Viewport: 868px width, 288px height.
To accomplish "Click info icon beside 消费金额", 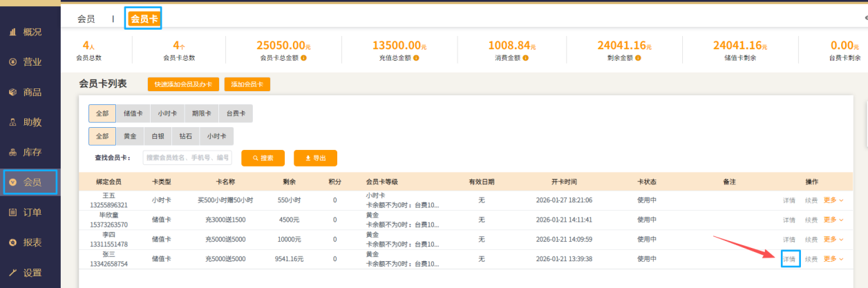I will click(x=525, y=58).
